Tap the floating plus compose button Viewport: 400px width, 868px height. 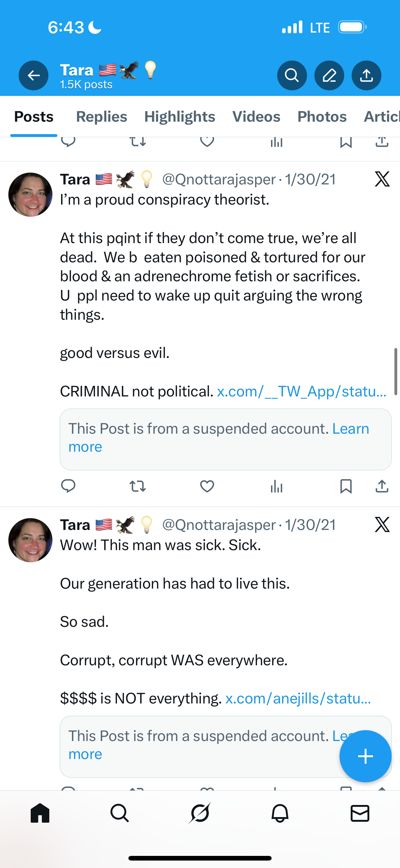point(365,757)
